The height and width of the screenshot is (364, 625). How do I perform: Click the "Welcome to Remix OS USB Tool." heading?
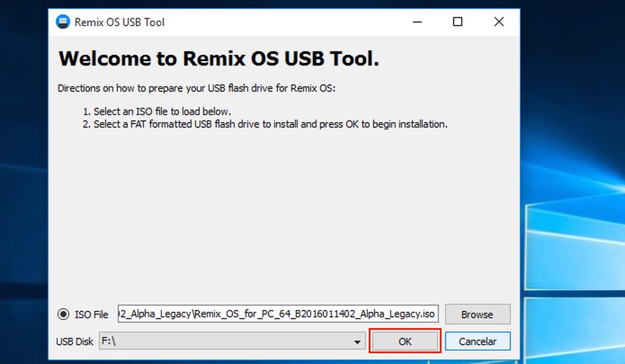coord(218,59)
